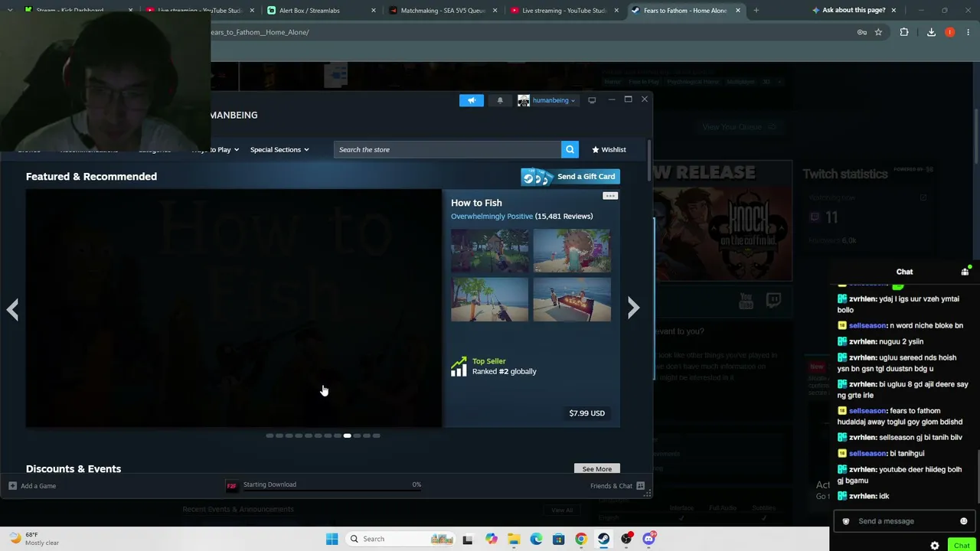This screenshot has height=551, width=980.
Task: Go to next featured game
Action: click(x=633, y=308)
